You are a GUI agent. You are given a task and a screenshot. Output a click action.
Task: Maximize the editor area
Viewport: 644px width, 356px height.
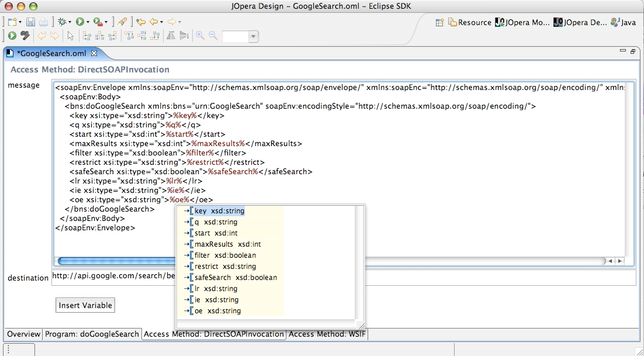[633, 51]
